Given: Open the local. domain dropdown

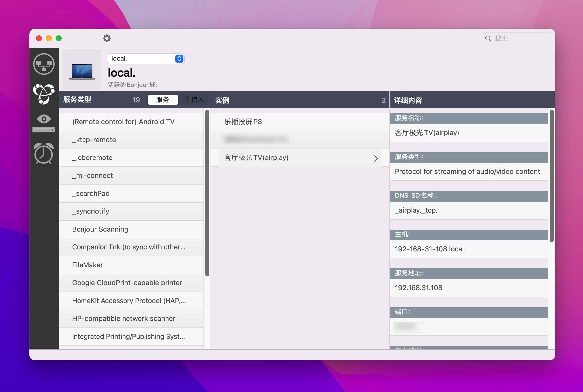Looking at the screenshot, I should [x=146, y=58].
